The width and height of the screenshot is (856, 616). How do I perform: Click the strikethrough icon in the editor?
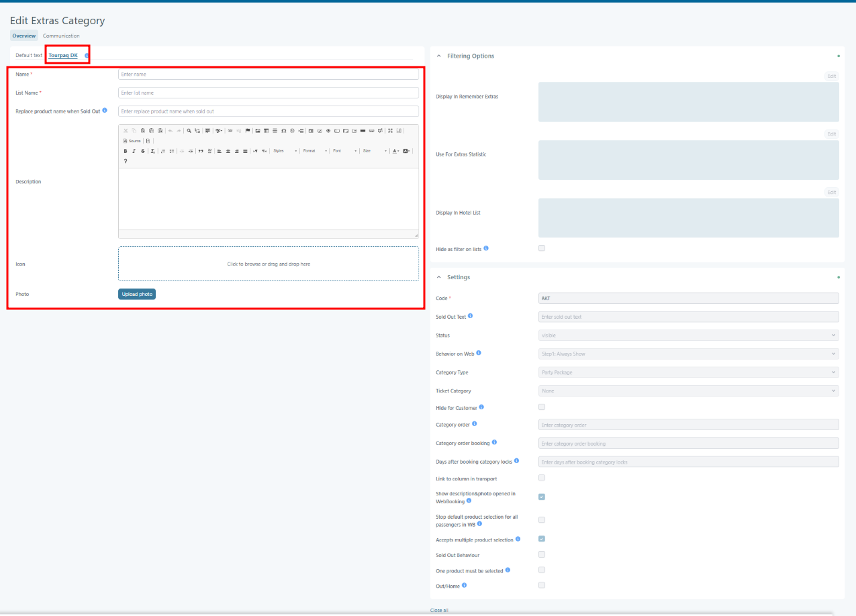point(143,151)
